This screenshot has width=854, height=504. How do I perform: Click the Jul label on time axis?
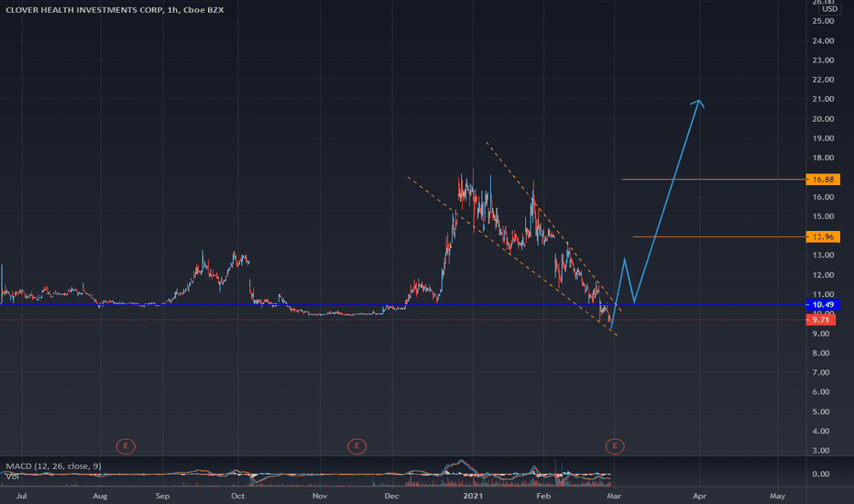click(x=21, y=496)
